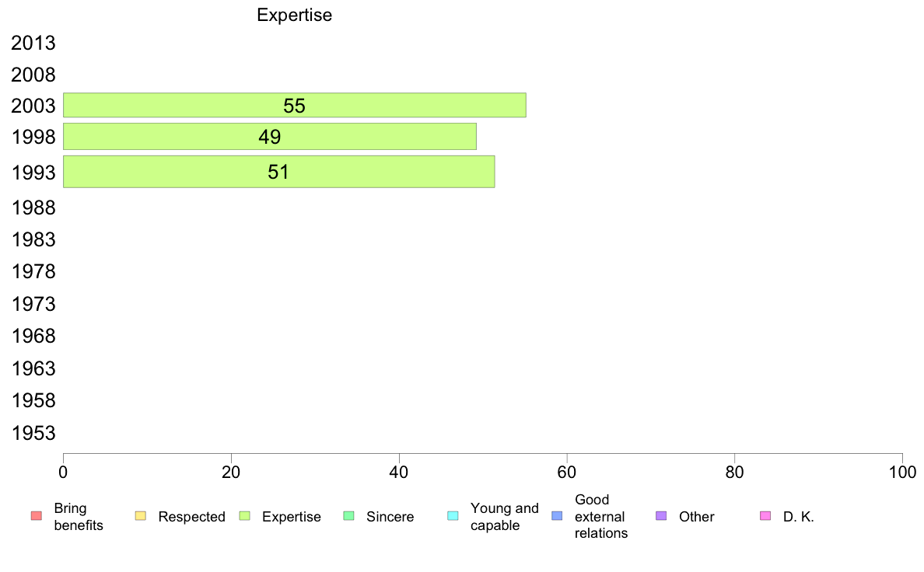The width and height of the screenshot is (924, 572).
Task: Select the 1993 bar showing 51
Action: click(278, 172)
